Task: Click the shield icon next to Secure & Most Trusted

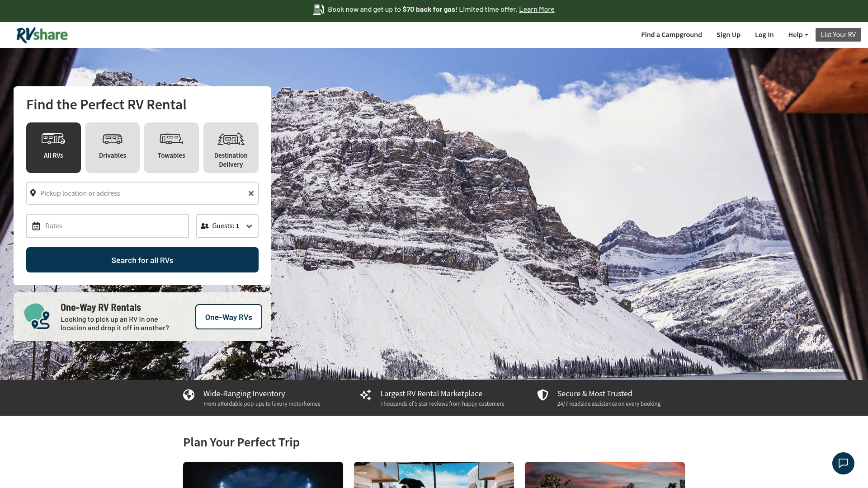Action: tap(542, 395)
